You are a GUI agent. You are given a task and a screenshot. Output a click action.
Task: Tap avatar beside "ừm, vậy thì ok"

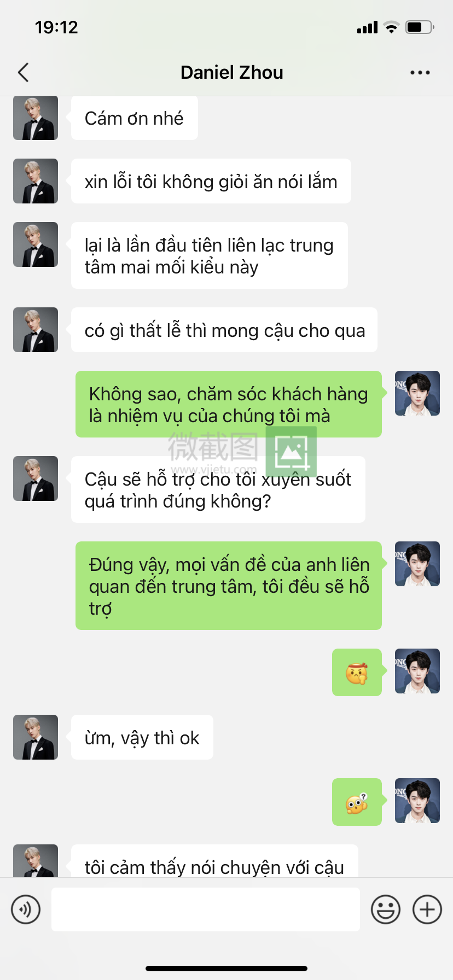[36, 737]
